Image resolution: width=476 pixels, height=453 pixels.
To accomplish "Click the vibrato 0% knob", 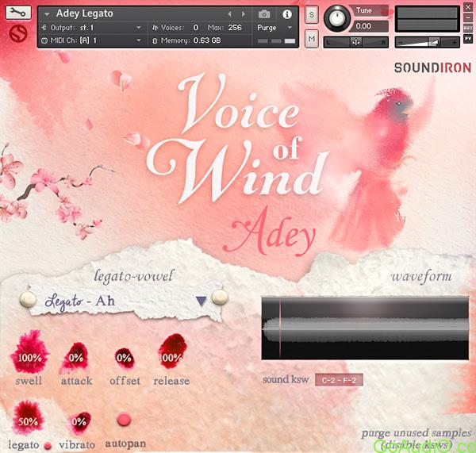I will tap(79, 422).
